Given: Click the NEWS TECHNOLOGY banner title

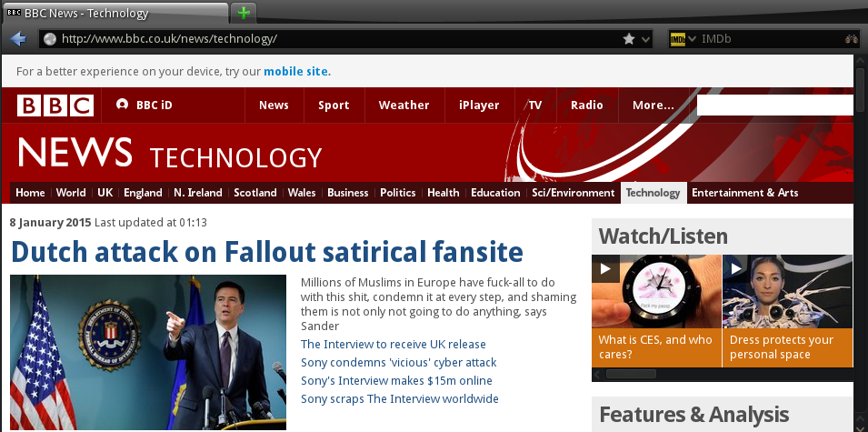Looking at the screenshot, I should coord(169,154).
